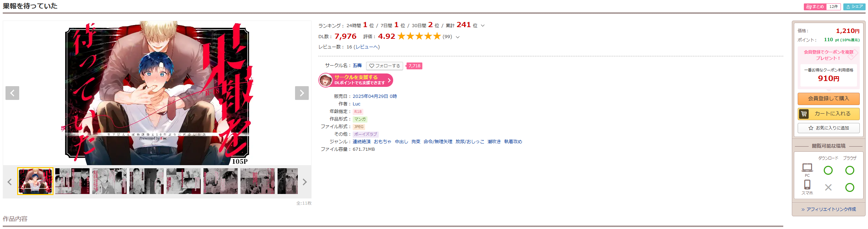Image resolution: width=868 pixels, height=229 pixels.
Task: Add the work to favorites with the star
Action: [828, 128]
